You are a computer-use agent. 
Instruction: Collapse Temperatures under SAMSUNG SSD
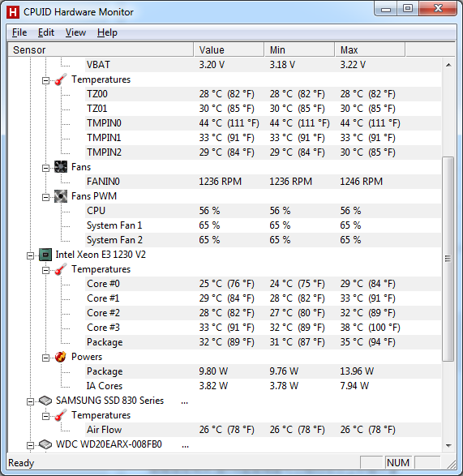(x=45, y=417)
